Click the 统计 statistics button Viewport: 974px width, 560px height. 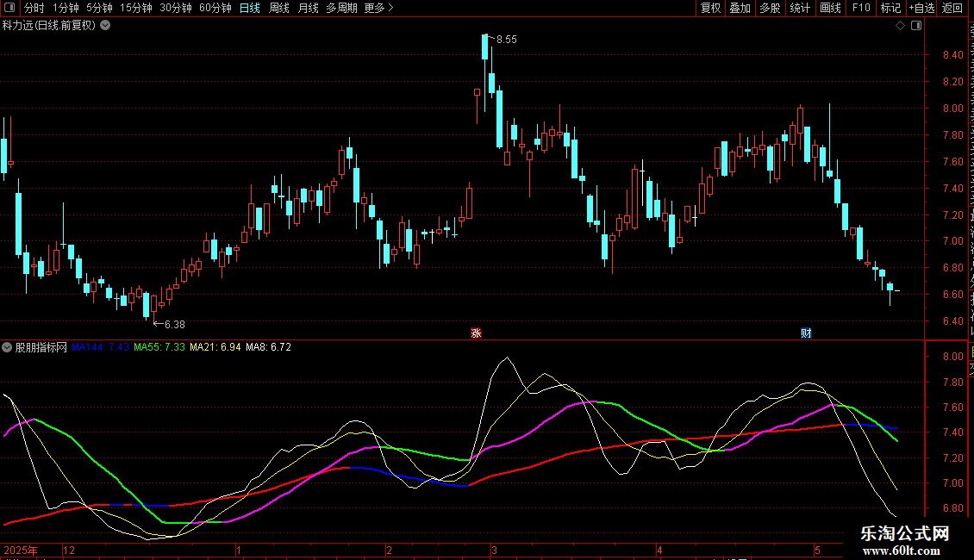click(800, 8)
